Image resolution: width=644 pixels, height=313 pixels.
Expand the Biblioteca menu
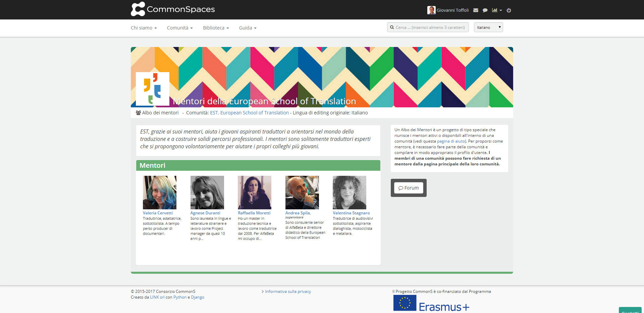(x=216, y=28)
